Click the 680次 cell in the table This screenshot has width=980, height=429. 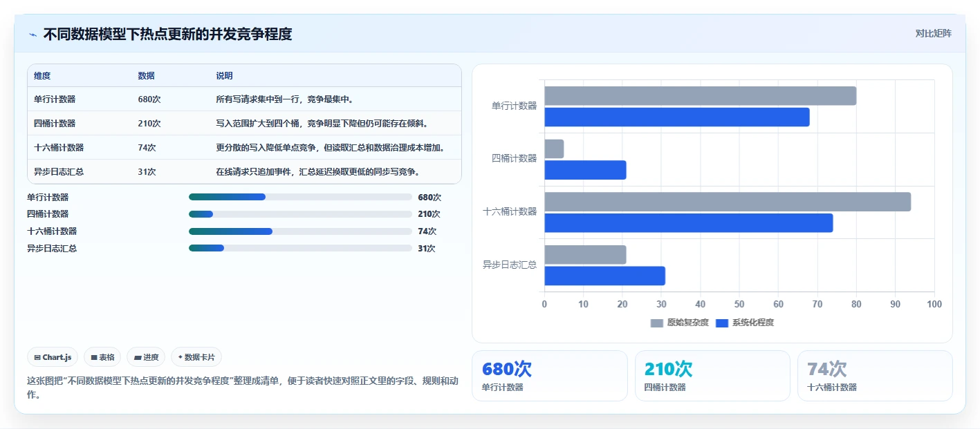tap(149, 99)
